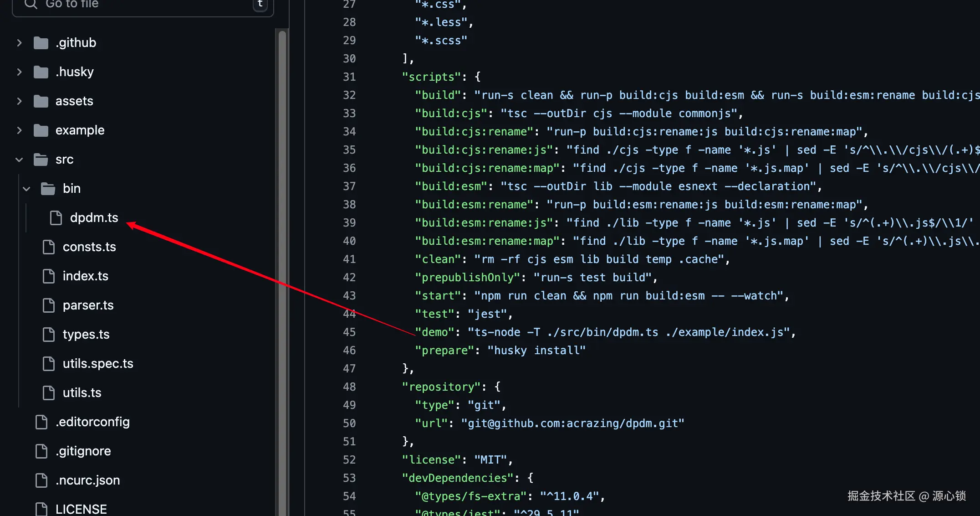The image size is (980, 516).
Task: Collapse the src folder chevron
Action: coord(19,160)
